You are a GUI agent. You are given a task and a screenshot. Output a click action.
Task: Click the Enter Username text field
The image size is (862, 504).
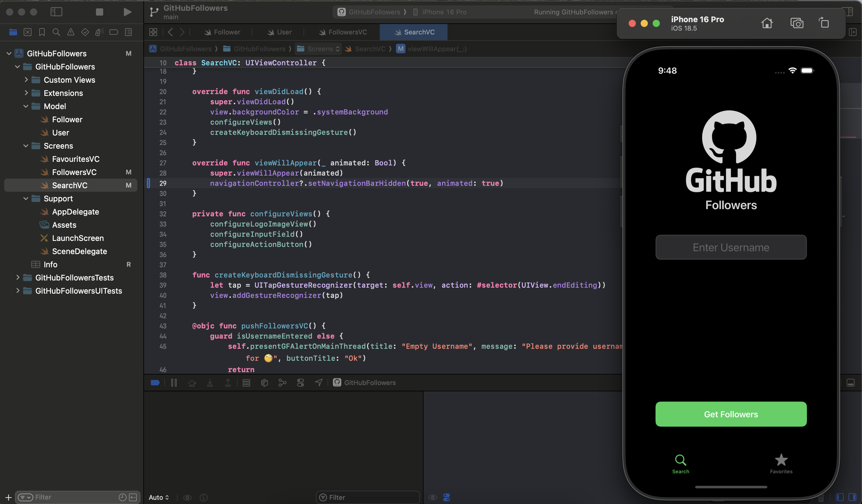[x=731, y=248]
